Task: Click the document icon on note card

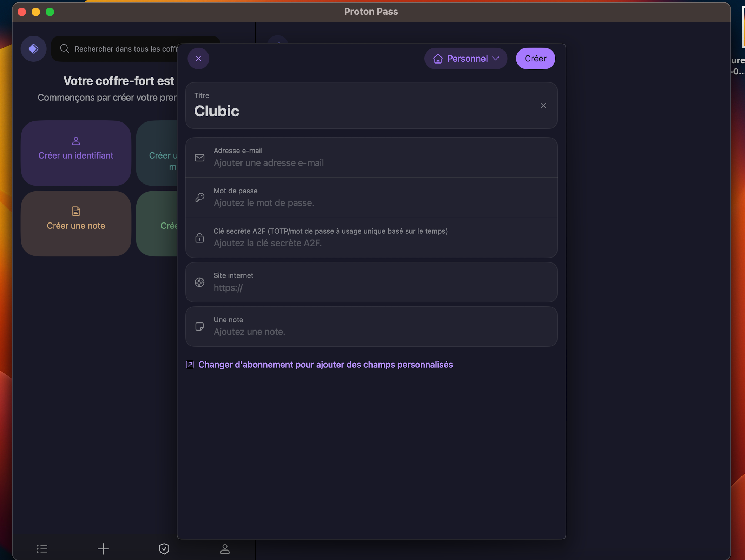Action: (x=76, y=211)
